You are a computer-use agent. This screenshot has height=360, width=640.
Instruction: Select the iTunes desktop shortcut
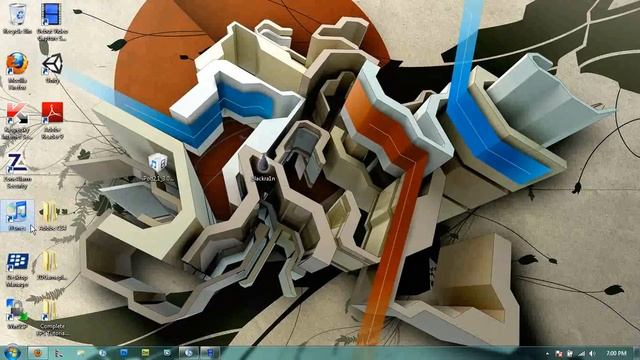(17, 216)
